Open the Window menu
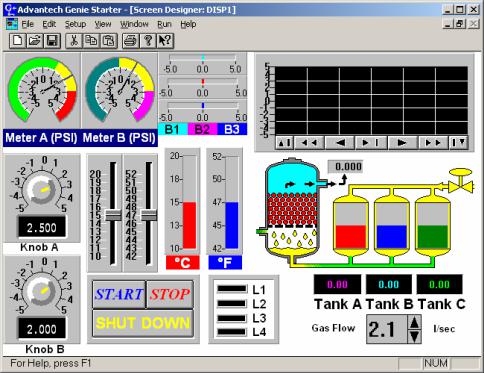Image resolution: width=484 pixels, height=373 pixels. [134, 24]
